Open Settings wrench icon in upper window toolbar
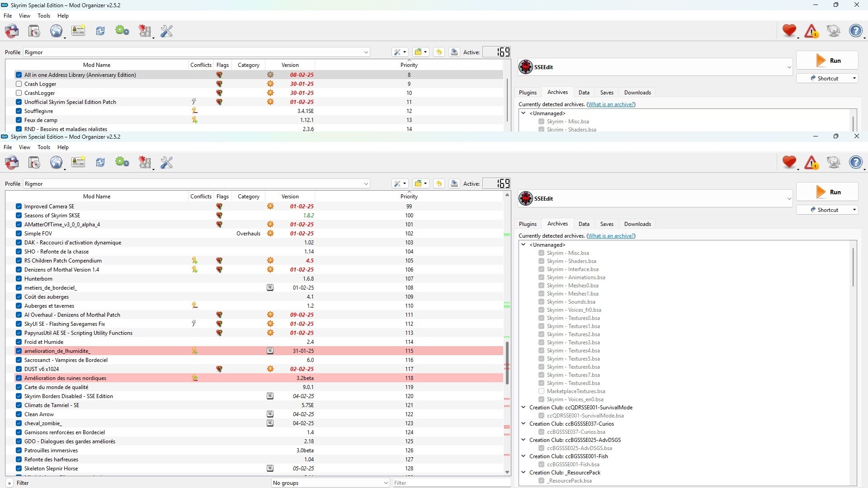The image size is (868, 488). pos(167,31)
